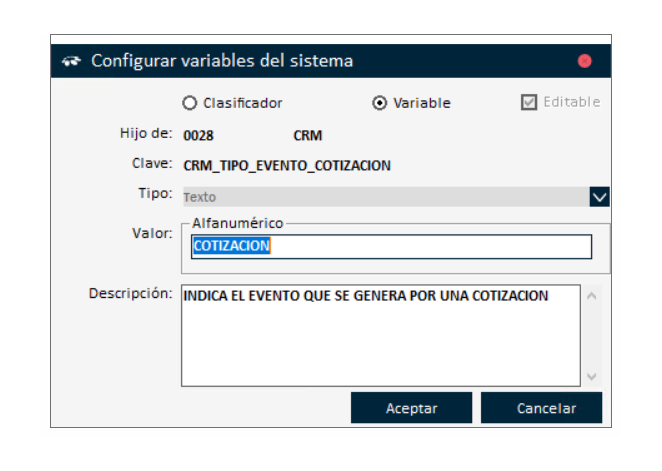Viewport: 662px width, 471px height.
Task: Toggle the Editable checkbox
Action: 529,102
